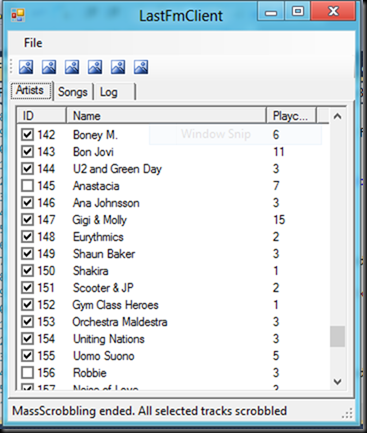Viewport: 367px width, 433px height.
Task: Click playcount 15 for Gigi & Molly
Action: click(279, 220)
